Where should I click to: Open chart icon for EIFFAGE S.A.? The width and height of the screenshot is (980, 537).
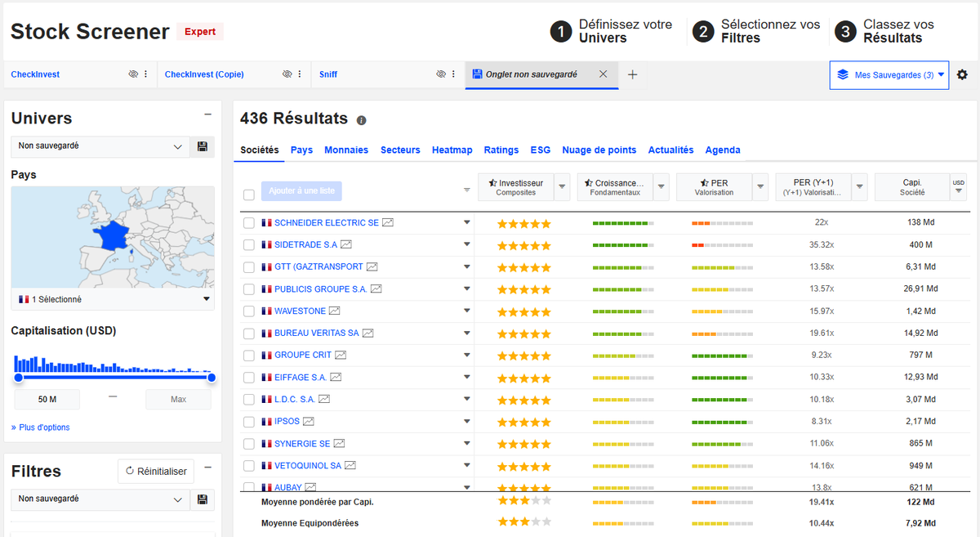click(336, 377)
